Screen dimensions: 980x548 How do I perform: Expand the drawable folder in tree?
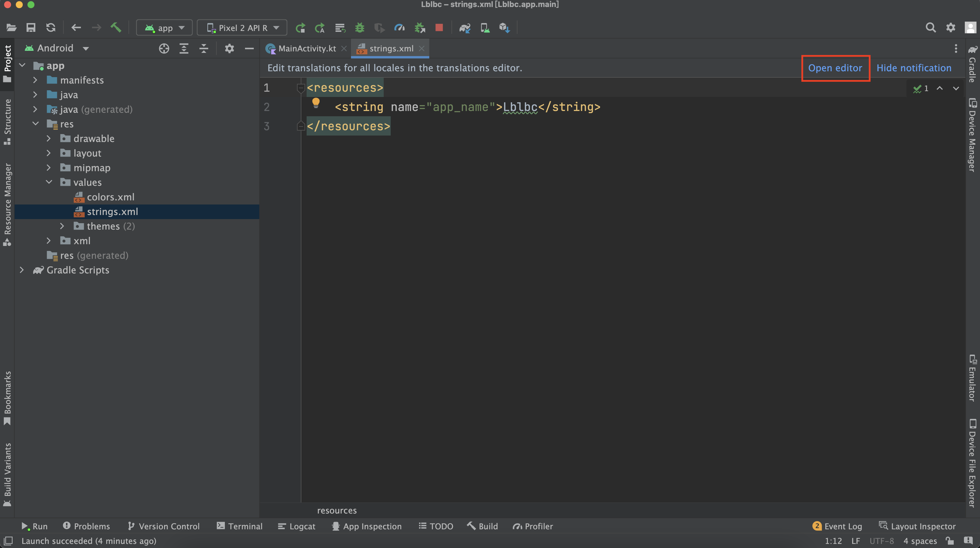49,138
